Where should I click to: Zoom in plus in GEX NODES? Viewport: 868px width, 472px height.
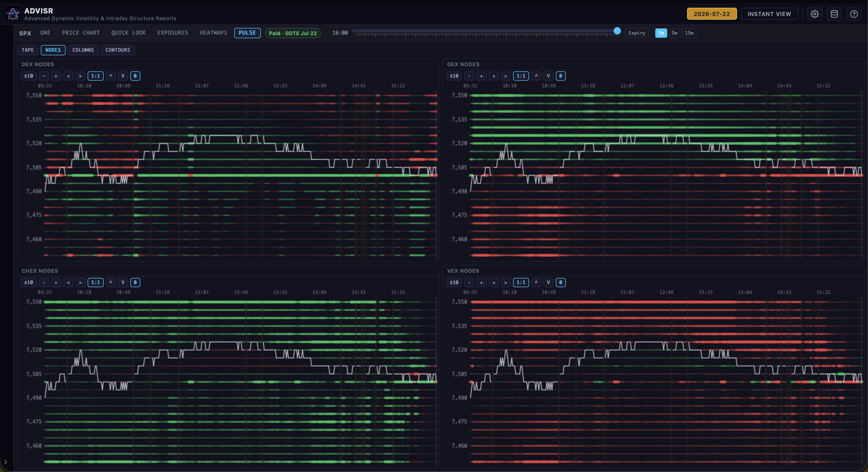(481, 76)
